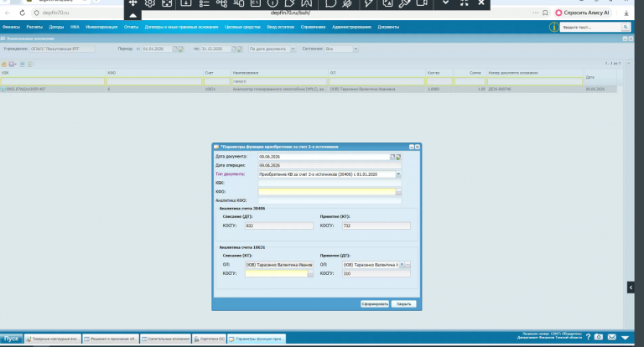The image size is (644, 347).
Task: Open calendar for period end date 31.12.2026
Action: point(234,49)
